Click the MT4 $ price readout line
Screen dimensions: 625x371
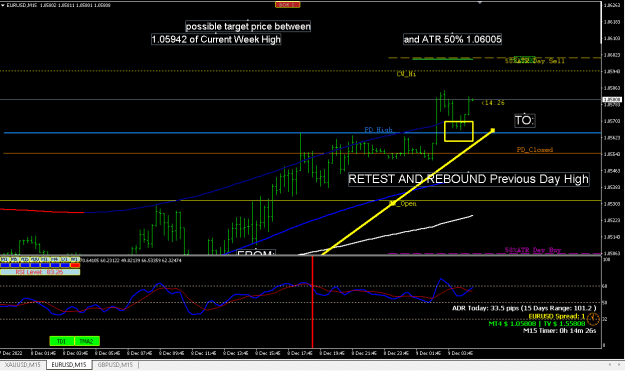(x=537, y=324)
